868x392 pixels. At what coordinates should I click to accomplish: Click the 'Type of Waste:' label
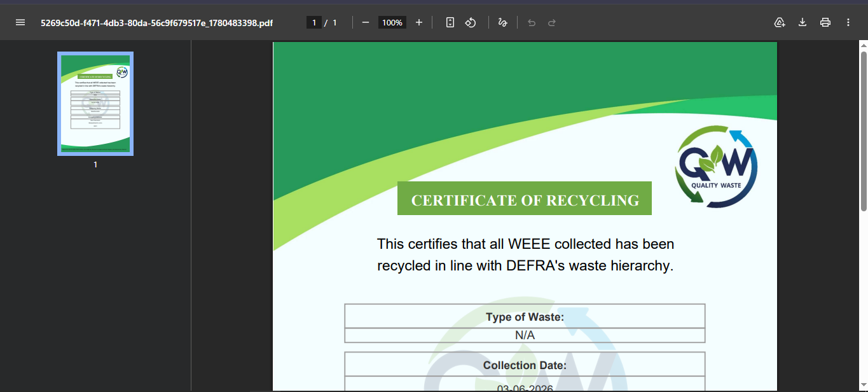tap(525, 316)
